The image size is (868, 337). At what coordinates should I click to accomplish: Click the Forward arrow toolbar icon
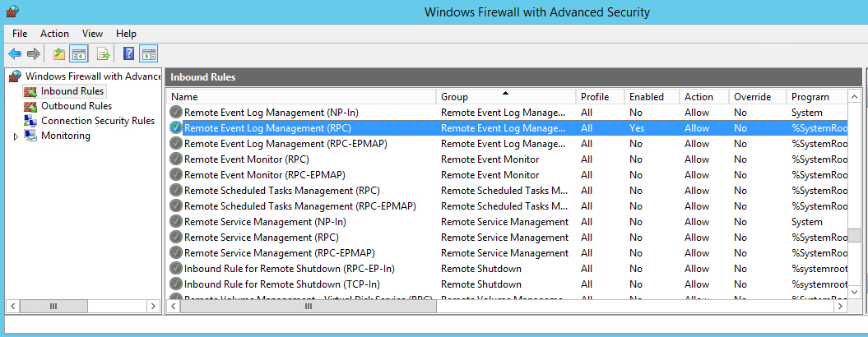pos(34,53)
